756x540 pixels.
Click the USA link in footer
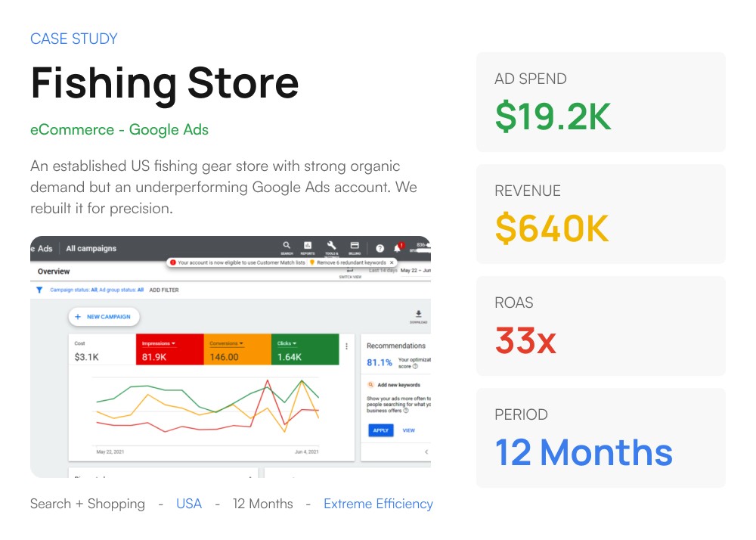tap(189, 504)
